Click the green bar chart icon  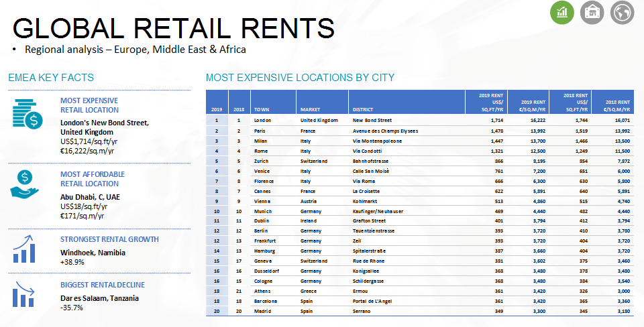click(x=562, y=13)
